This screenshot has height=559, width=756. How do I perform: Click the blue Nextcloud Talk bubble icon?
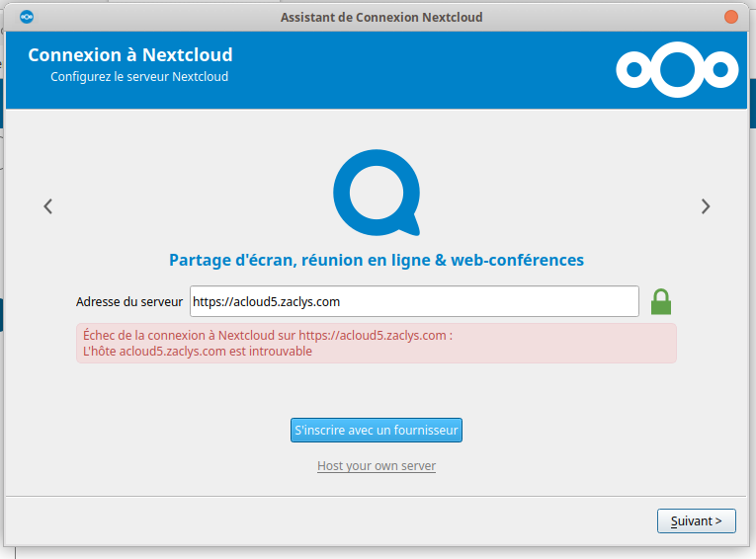[377, 192]
